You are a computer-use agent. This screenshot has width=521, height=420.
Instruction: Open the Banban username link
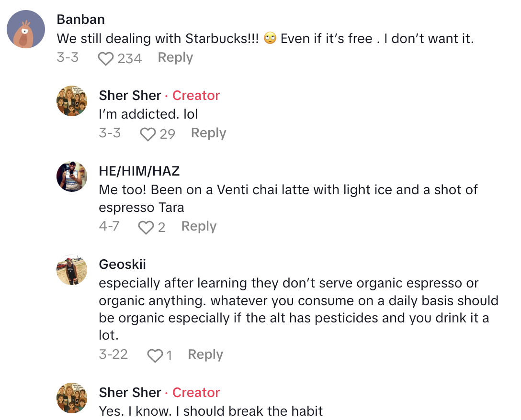pyautogui.click(x=80, y=20)
